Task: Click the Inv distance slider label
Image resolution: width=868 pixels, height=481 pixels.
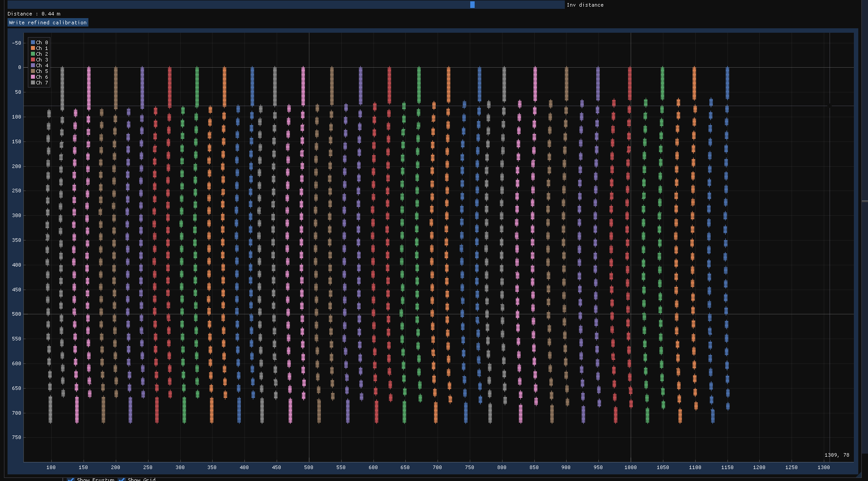Action: click(x=585, y=5)
